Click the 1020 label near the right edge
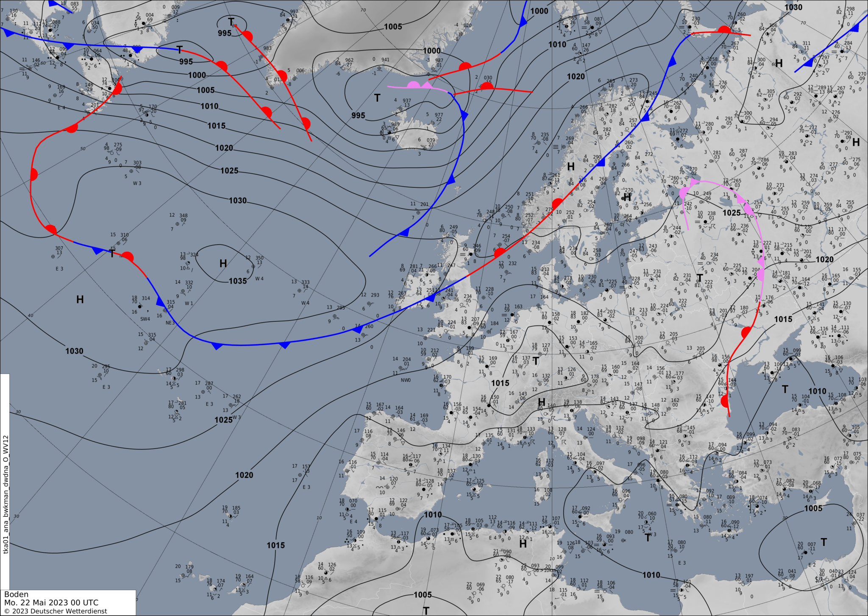This screenshot has height=616, width=868. (x=824, y=259)
